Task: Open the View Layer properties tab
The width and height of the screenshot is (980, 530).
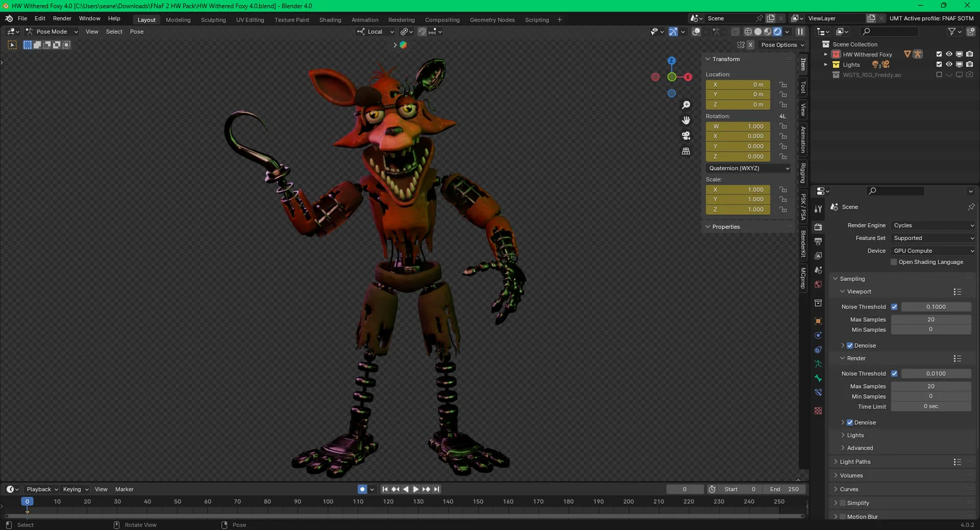Action: coord(818,255)
